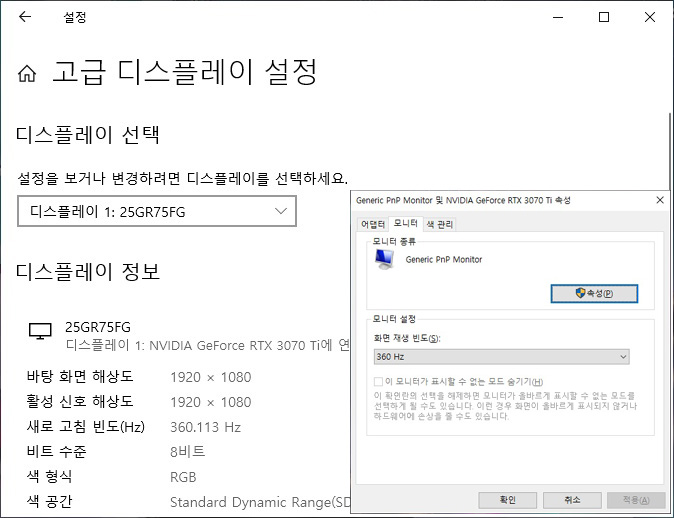Click the 활성 신호 해상도 label
The height and width of the screenshot is (518, 674).
tap(80, 402)
